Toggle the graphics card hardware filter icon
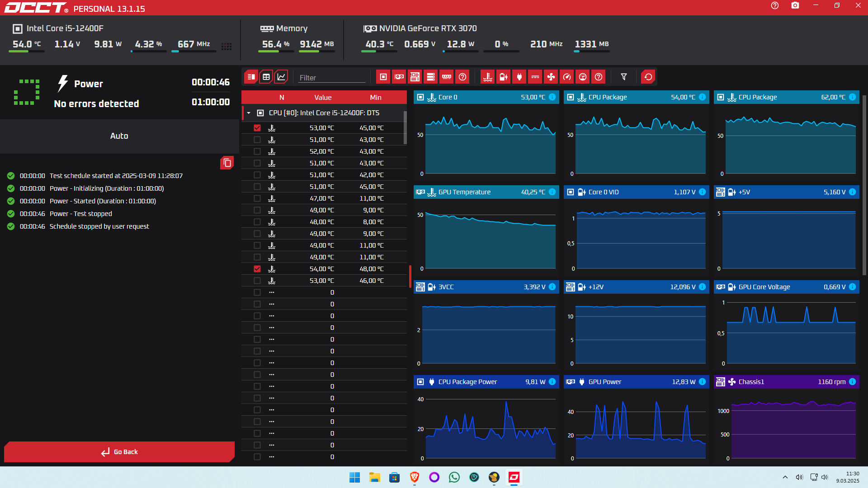 click(x=399, y=77)
